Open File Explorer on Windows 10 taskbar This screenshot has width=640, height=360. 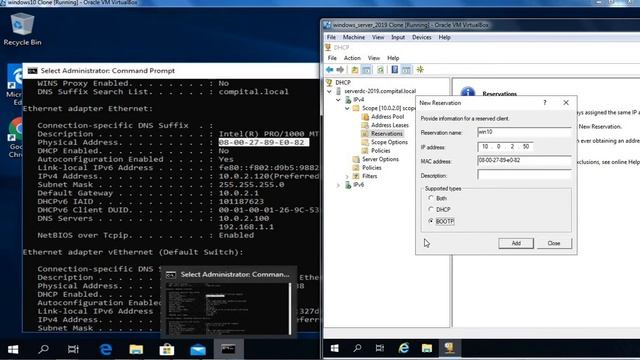click(x=136, y=349)
